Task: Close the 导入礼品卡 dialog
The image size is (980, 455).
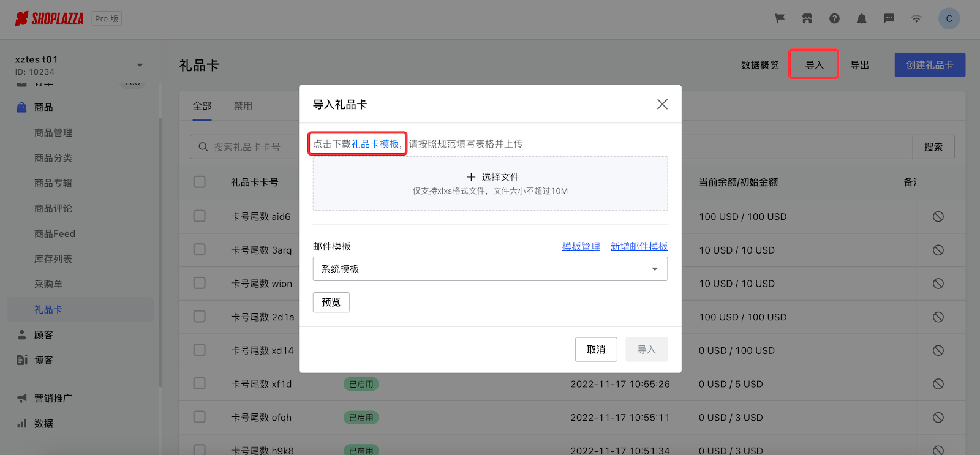Action: [x=662, y=104]
